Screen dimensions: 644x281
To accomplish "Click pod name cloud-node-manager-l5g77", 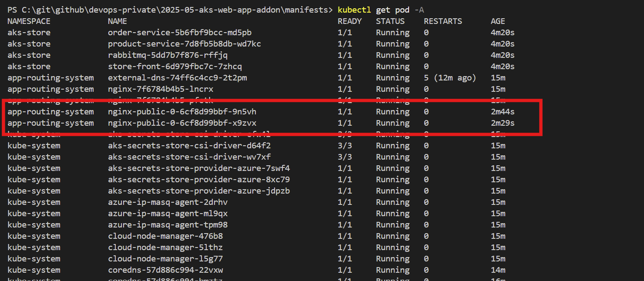I will coord(165,259).
